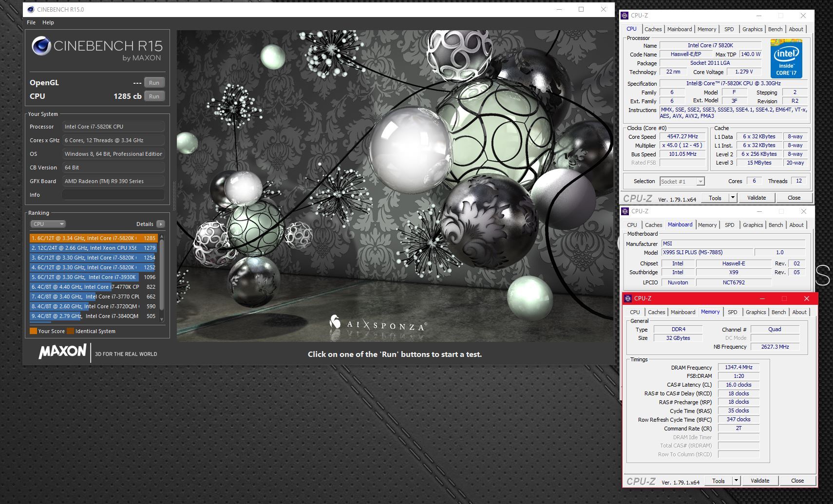The width and height of the screenshot is (833, 504).
Task: Click the brown Identical System legend swatch
Action: point(70,331)
